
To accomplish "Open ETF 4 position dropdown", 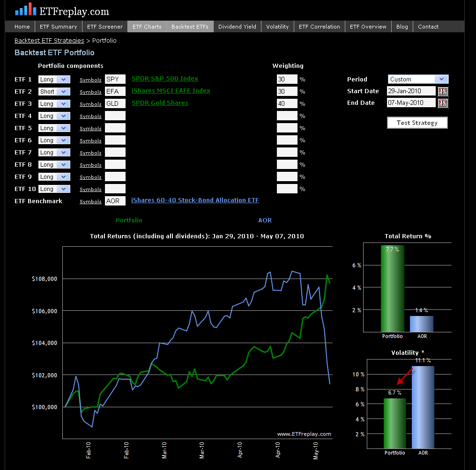I will 54,116.
